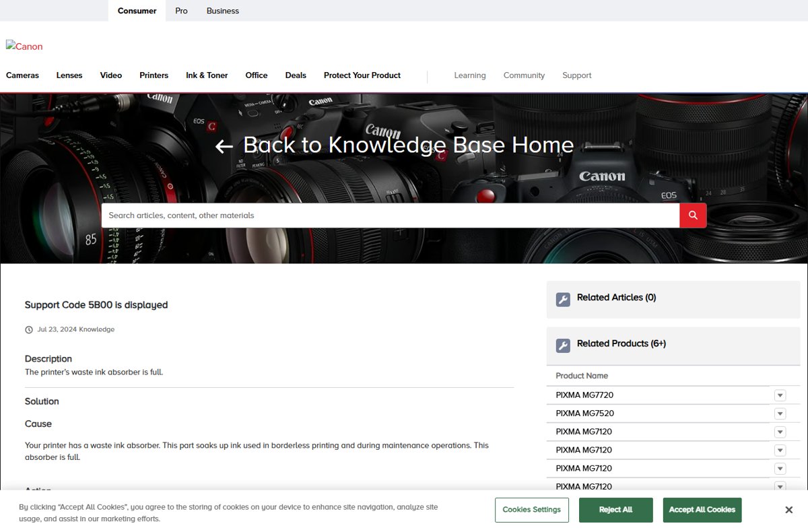Click the Jul 23, 2024 Knowledge date text
The height and width of the screenshot is (532, 808).
76,330
